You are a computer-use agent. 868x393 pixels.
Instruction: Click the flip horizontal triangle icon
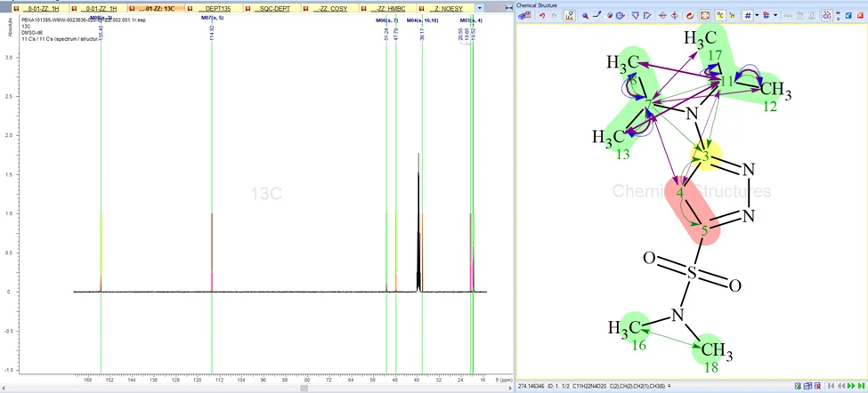[647, 15]
